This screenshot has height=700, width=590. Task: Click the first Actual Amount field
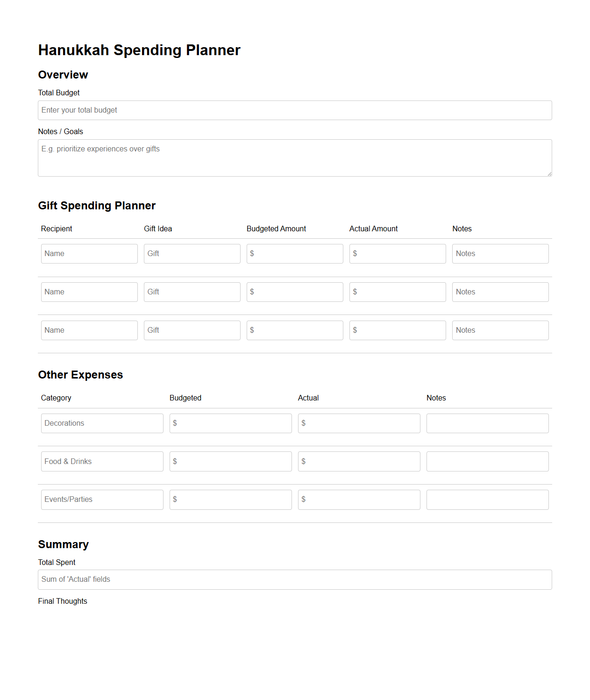[x=397, y=253]
